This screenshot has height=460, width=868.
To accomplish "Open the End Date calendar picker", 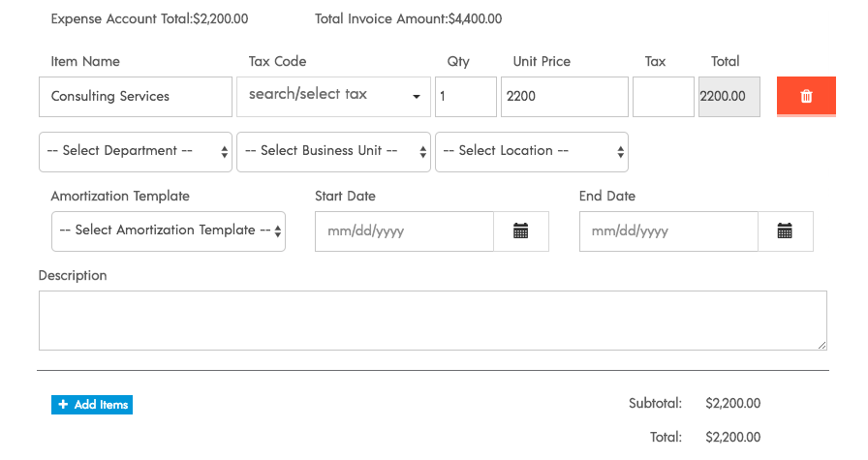I will pos(785,231).
